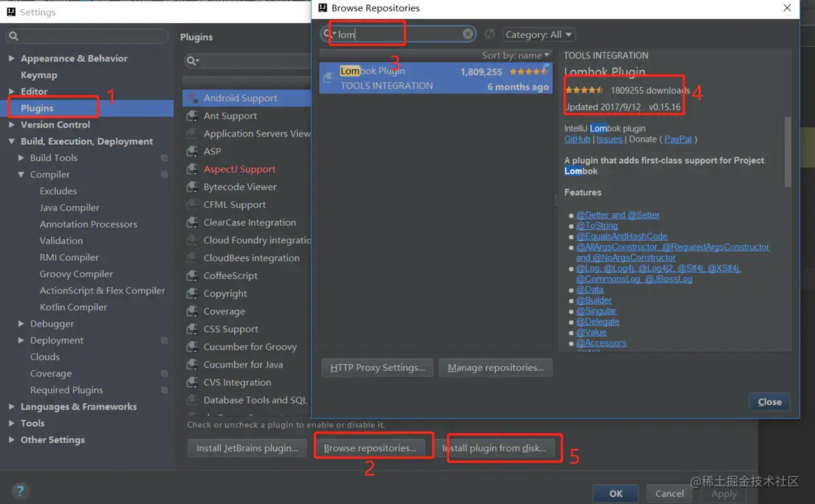
Task: Open the Issues link in plugin description
Action: (609, 139)
